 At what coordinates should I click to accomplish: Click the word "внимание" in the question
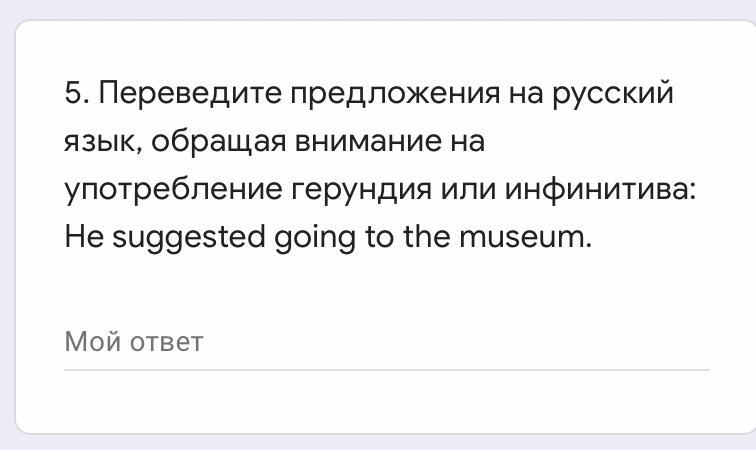click(368, 142)
